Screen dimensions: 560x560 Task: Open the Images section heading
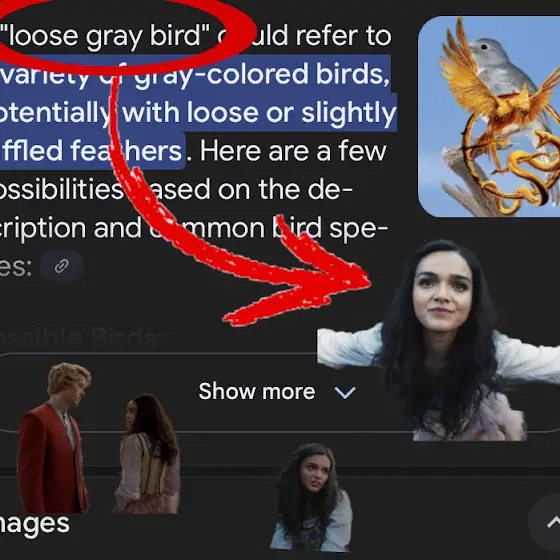pyautogui.click(x=35, y=524)
